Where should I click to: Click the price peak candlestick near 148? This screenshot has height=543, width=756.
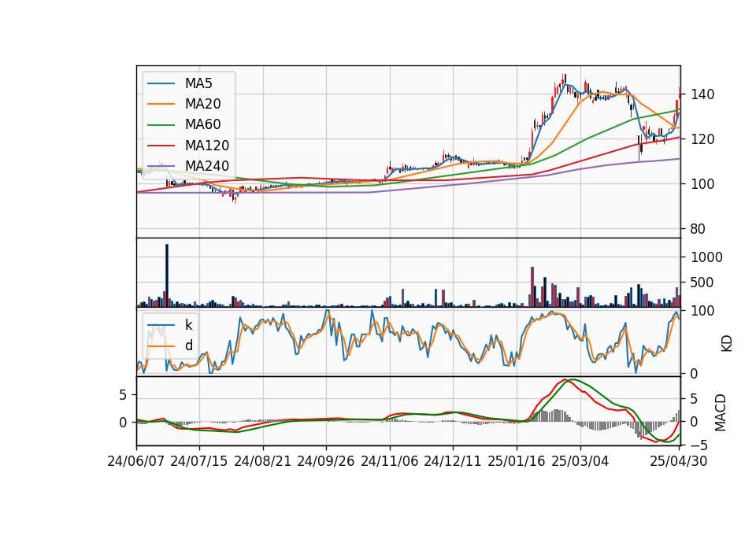[564, 80]
